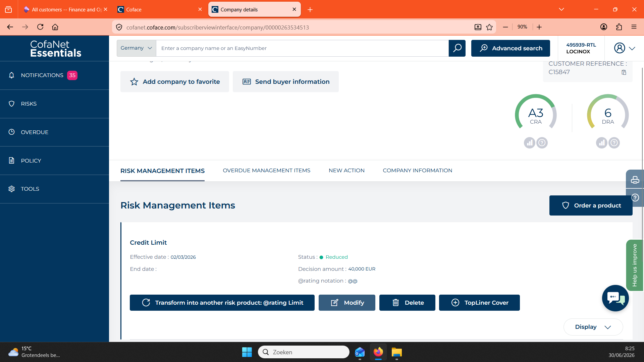This screenshot has width=644, height=362.
Task: Click Add company to favorite
Action: (x=175, y=81)
